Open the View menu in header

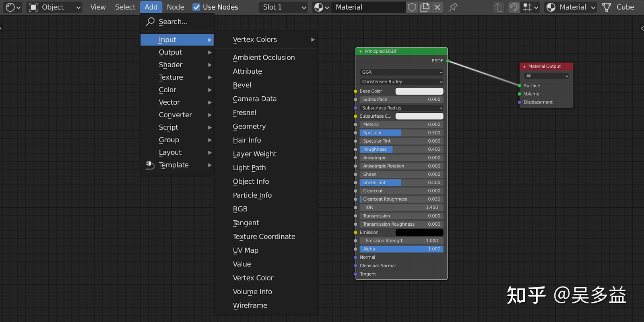click(x=98, y=7)
